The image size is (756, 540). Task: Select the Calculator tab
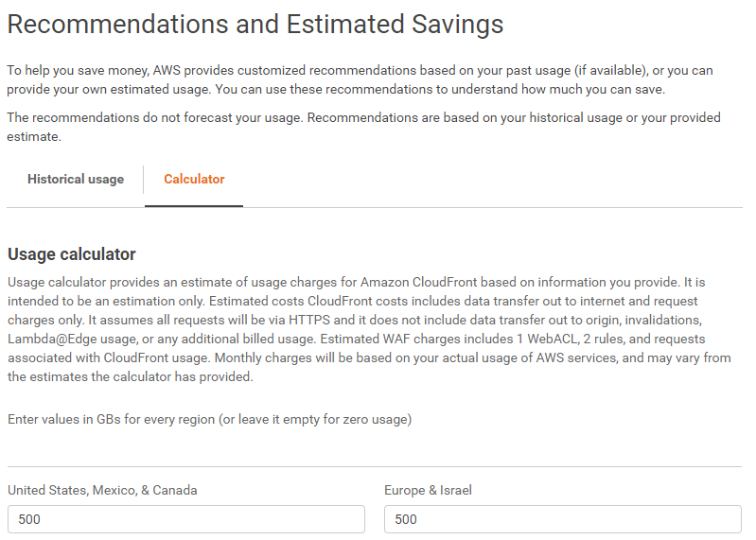[x=194, y=179]
